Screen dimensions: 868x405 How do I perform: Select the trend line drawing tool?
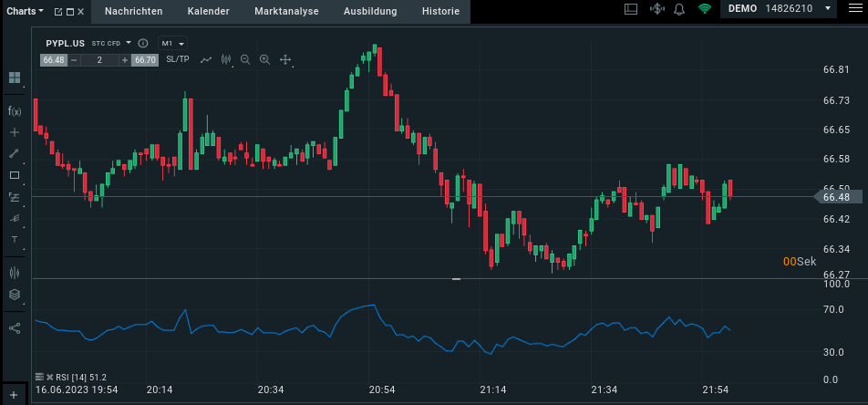pyautogui.click(x=15, y=153)
